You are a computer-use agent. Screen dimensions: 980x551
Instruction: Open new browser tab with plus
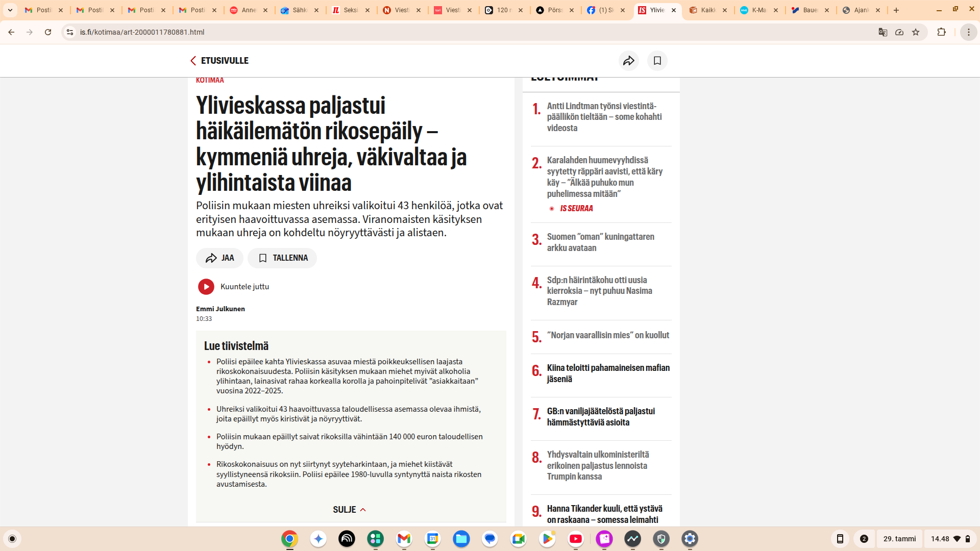point(896,10)
